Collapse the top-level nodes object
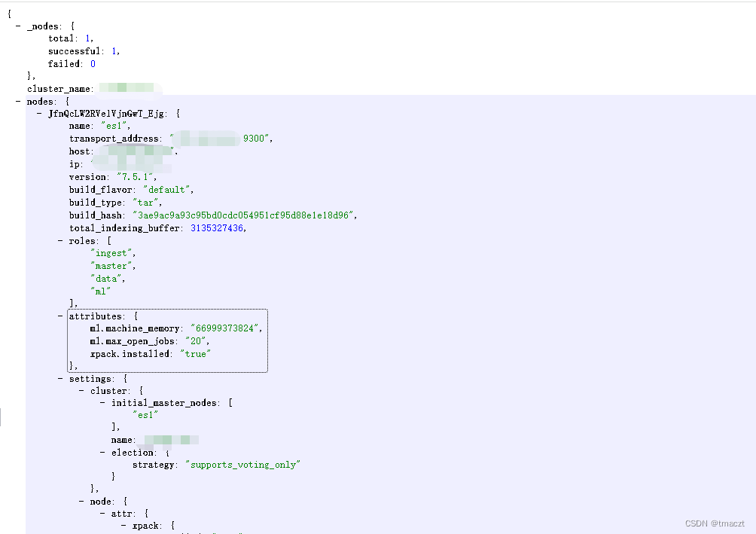756x534 pixels. [18, 101]
